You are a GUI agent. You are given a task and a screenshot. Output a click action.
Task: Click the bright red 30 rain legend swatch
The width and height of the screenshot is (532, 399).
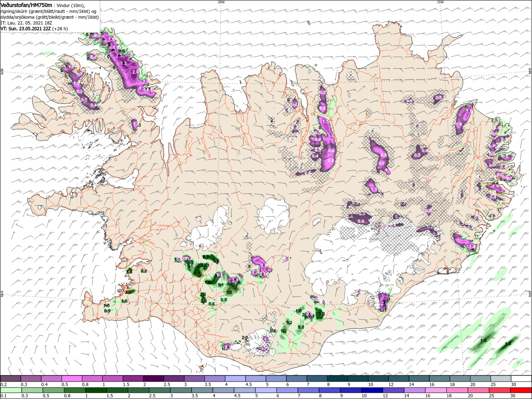coord(521,390)
